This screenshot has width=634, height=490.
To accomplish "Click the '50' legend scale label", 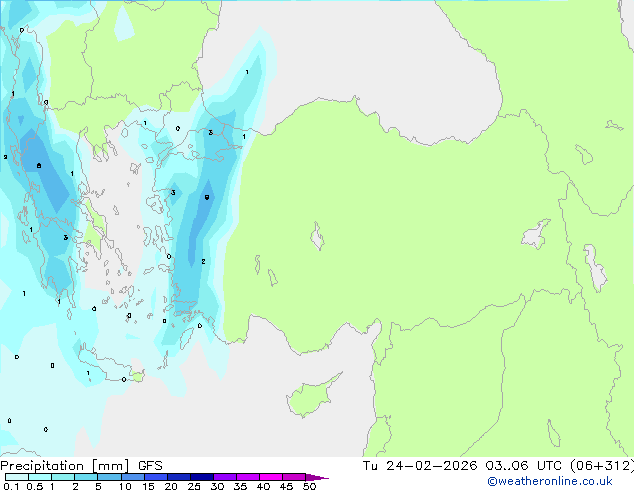I will pyautogui.click(x=309, y=486).
